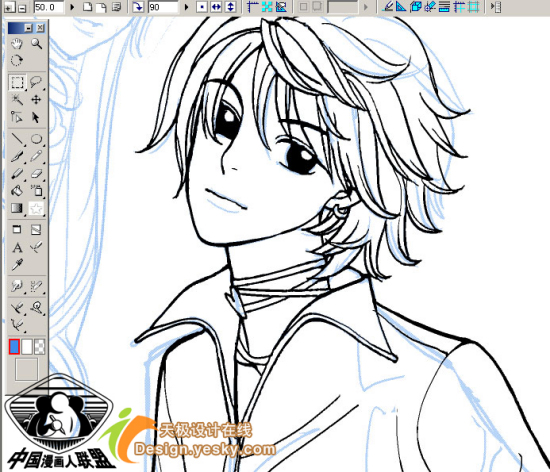Select the Eraser tool
Image resolution: width=550 pixels, height=472 pixels.
(x=36, y=174)
